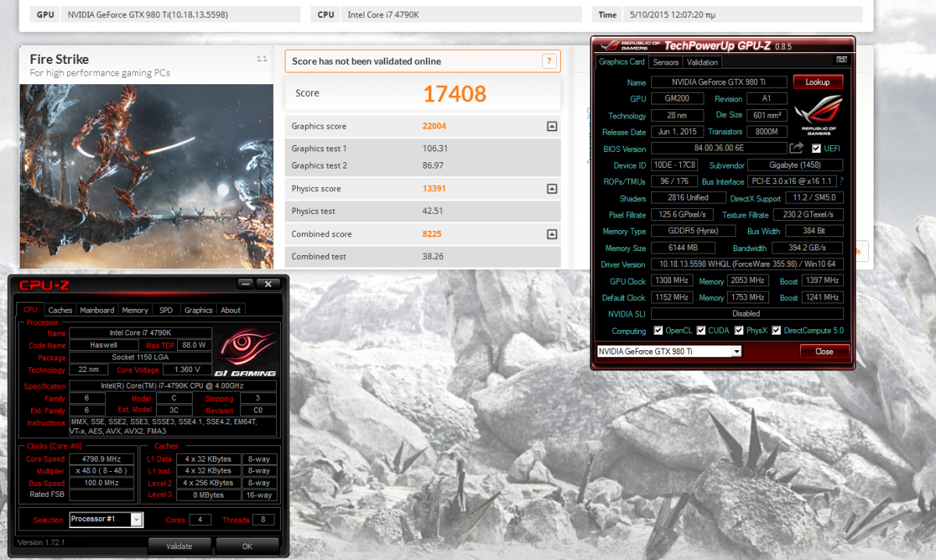This screenshot has width=936, height=560.
Task: Close CPU-Z with the X icon
Action: [x=268, y=284]
